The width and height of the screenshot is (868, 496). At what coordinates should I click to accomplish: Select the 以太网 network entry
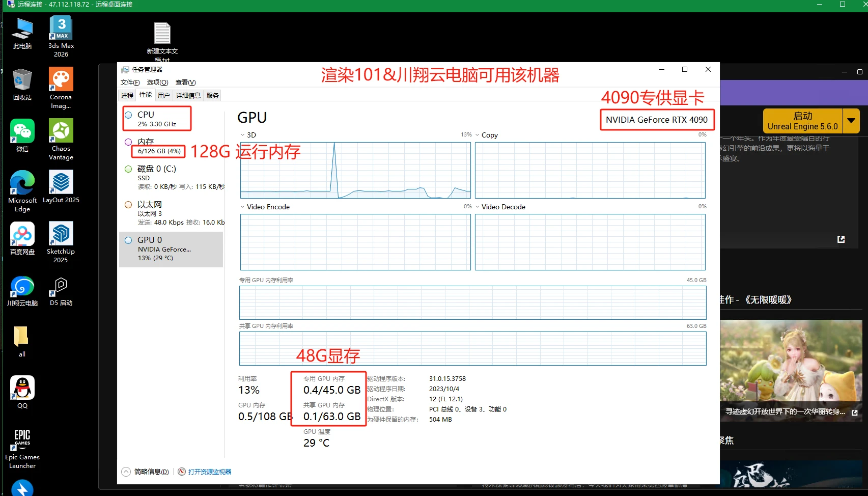171,213
